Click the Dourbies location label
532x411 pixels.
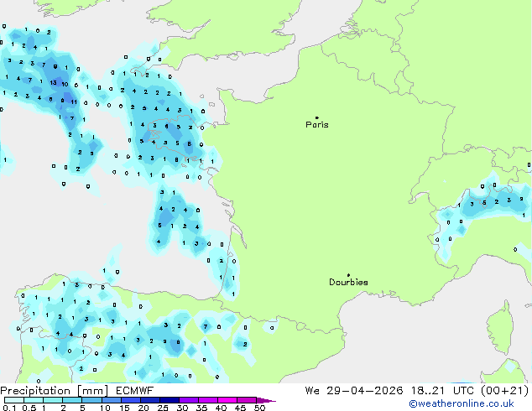click(348, 282)
